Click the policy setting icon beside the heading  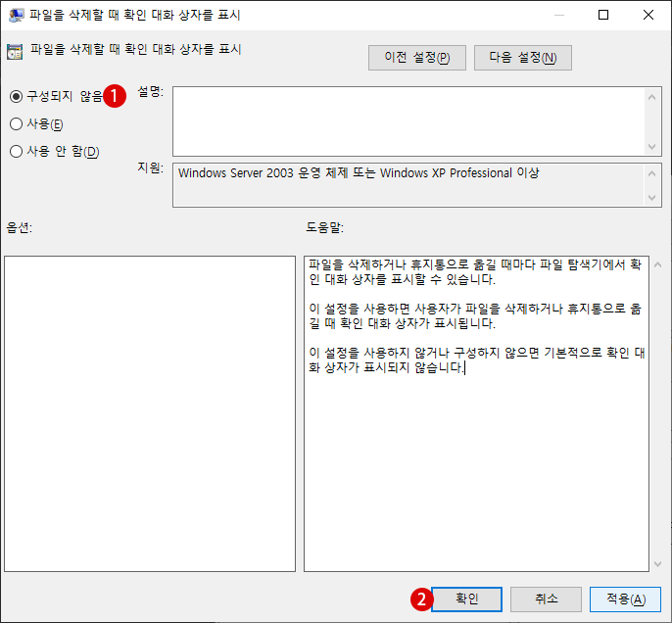point(15,51)
